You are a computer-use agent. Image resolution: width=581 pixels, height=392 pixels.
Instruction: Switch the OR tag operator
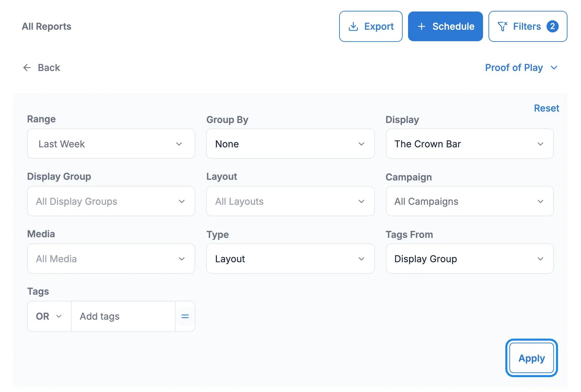tap(49, 316)
